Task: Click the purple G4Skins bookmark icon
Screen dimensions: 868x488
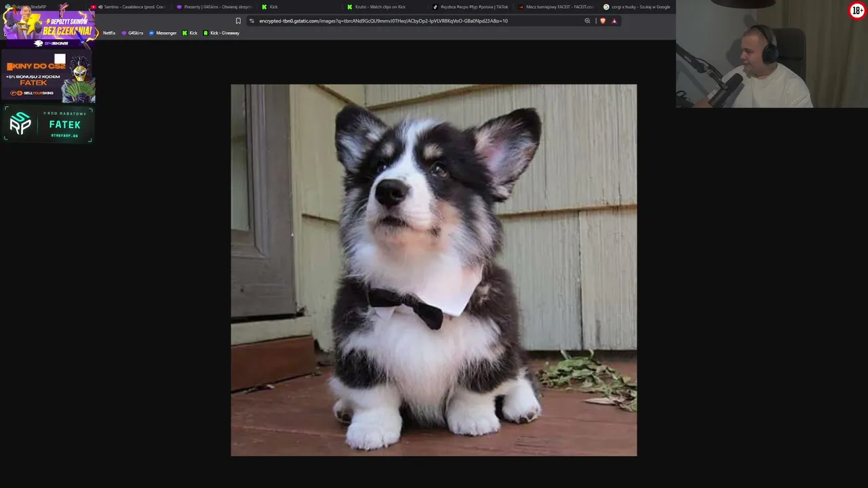Action: [x=124, y=33]
